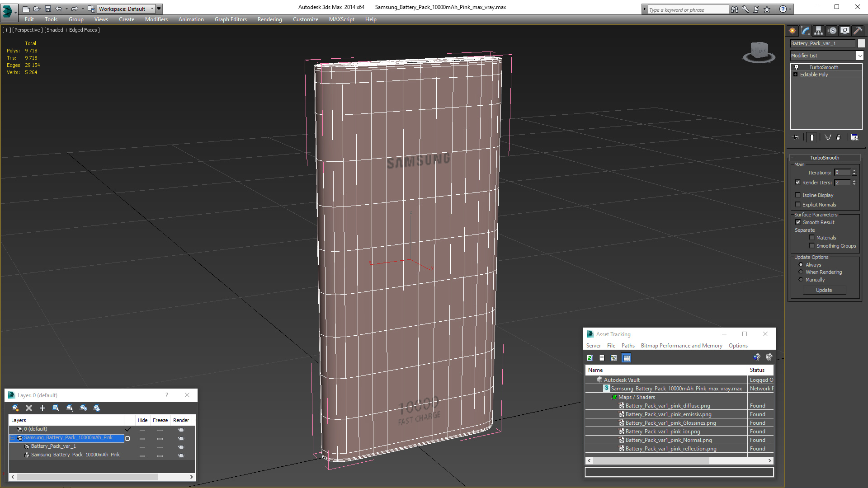Click Highlight Selected Objects' Layers icon
The width and height of the screenshot is (868, 488).
(70, 408)
